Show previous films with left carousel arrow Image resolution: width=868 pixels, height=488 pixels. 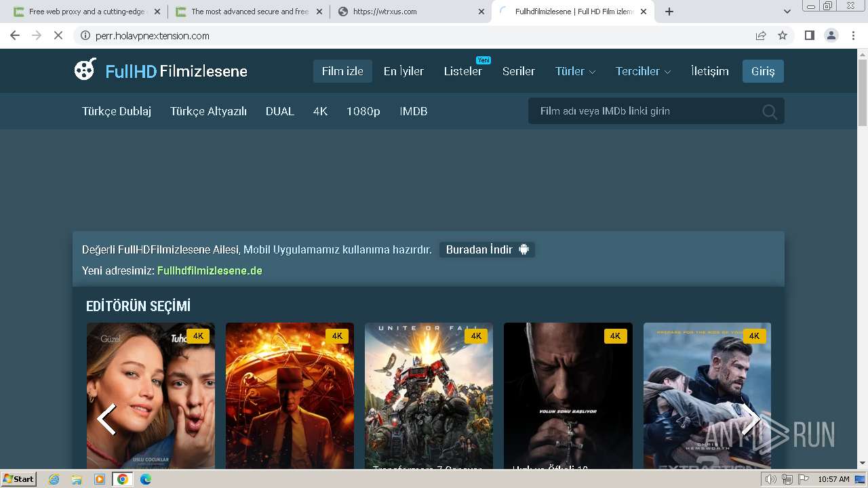[x=106, y=420]
